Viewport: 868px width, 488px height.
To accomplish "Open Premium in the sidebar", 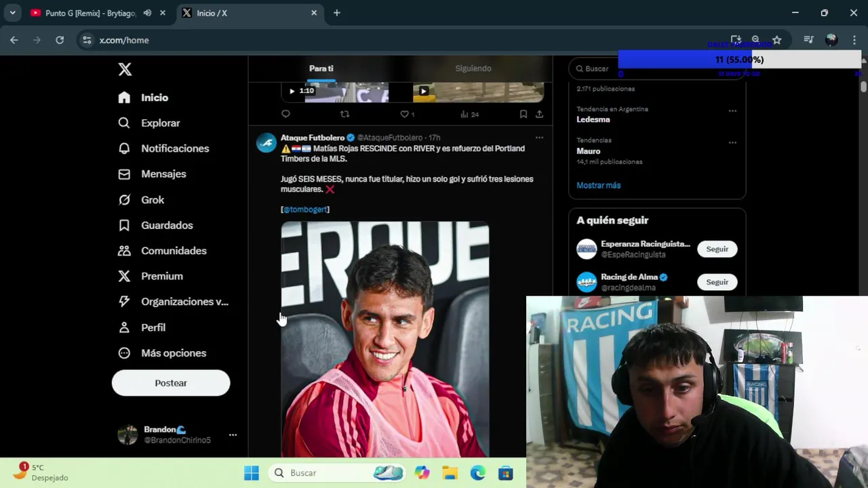I will click(150, 277).
